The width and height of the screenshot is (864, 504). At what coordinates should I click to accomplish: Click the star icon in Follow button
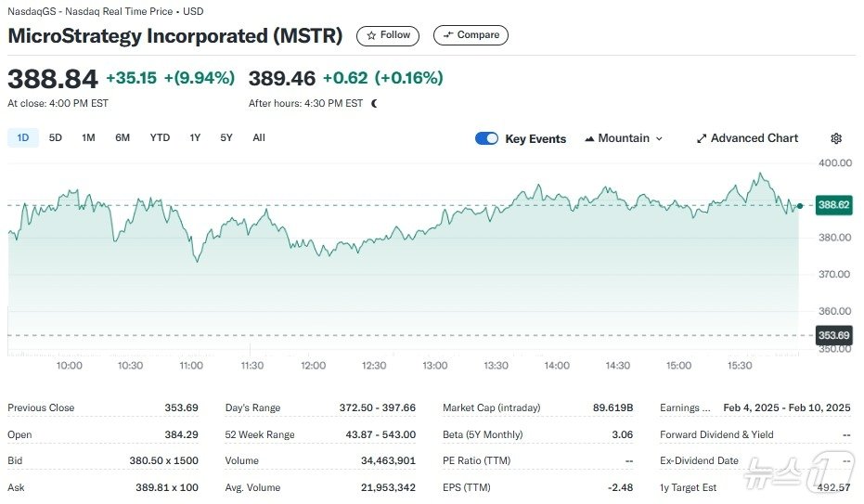pyautogui.click(x=371, y=35)
